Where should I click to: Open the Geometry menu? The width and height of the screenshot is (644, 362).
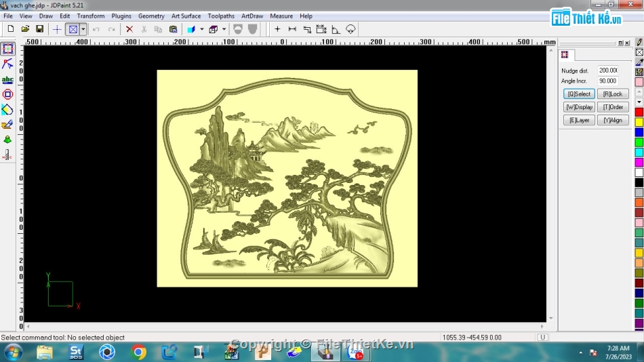[x=151, y=16]
